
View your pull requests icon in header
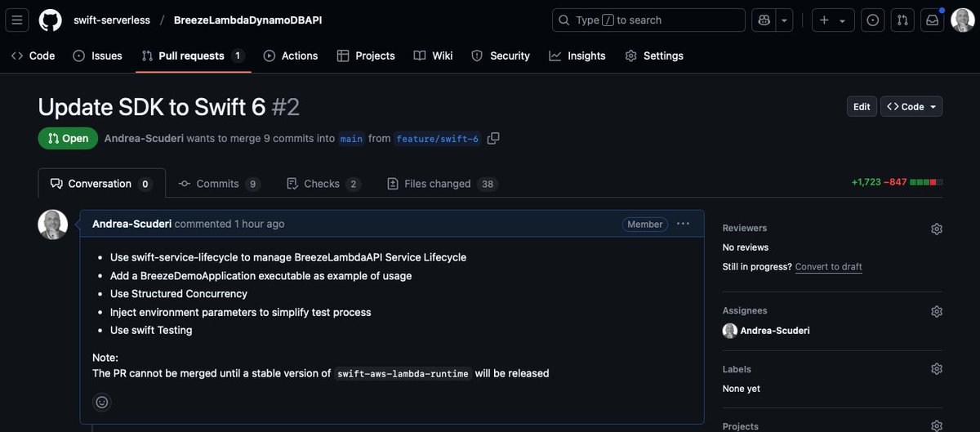coord(902,20)
